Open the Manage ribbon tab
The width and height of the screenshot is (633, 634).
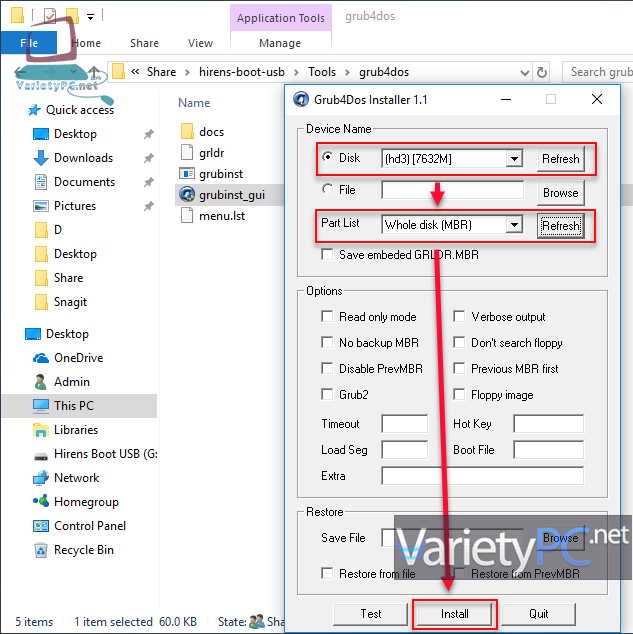coord(280,43)
